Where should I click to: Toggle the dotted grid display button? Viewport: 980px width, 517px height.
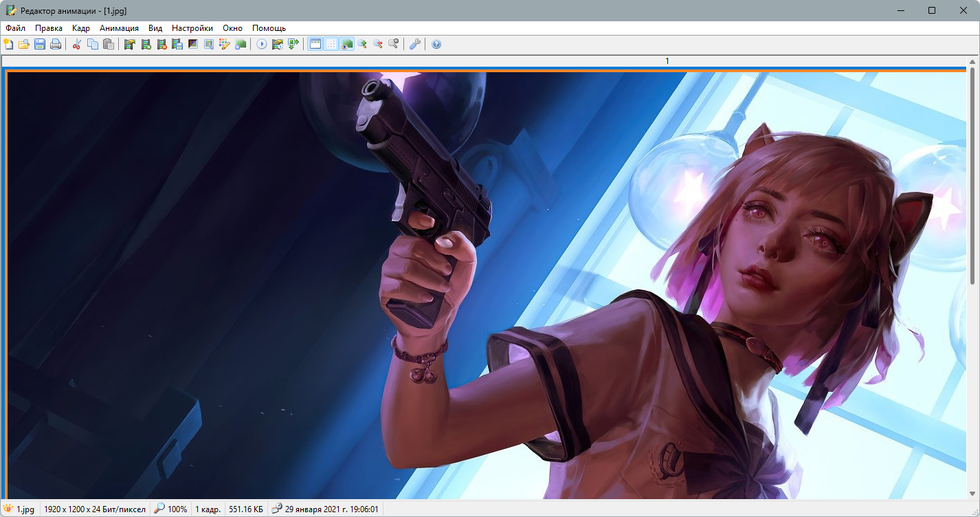point(331,44)
